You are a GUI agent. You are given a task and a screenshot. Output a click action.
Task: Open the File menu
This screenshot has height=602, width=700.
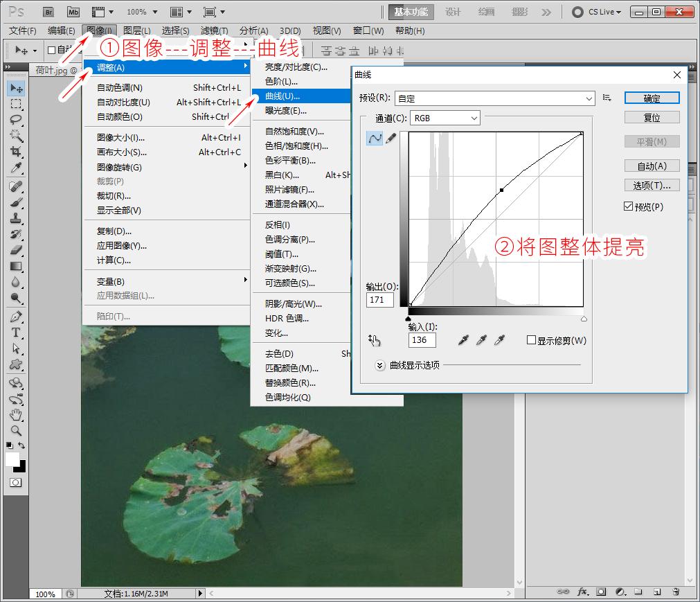pyautogui.click(x=23, y=30)
